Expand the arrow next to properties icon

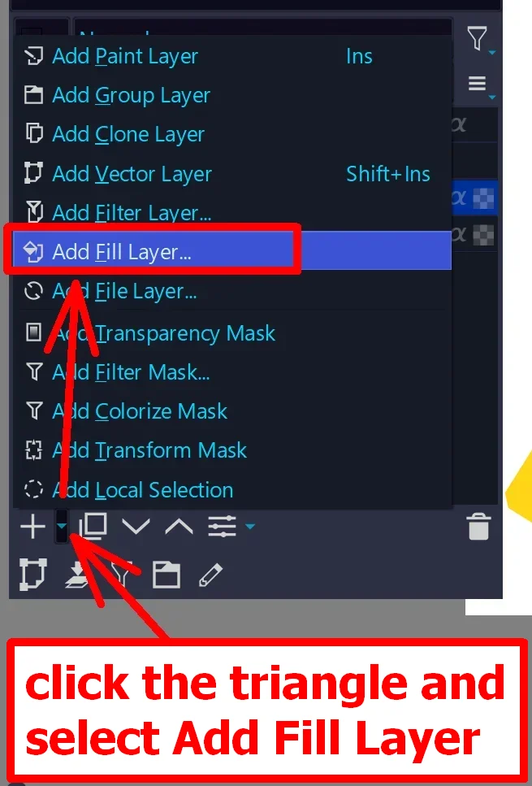(x=250, y=527)
